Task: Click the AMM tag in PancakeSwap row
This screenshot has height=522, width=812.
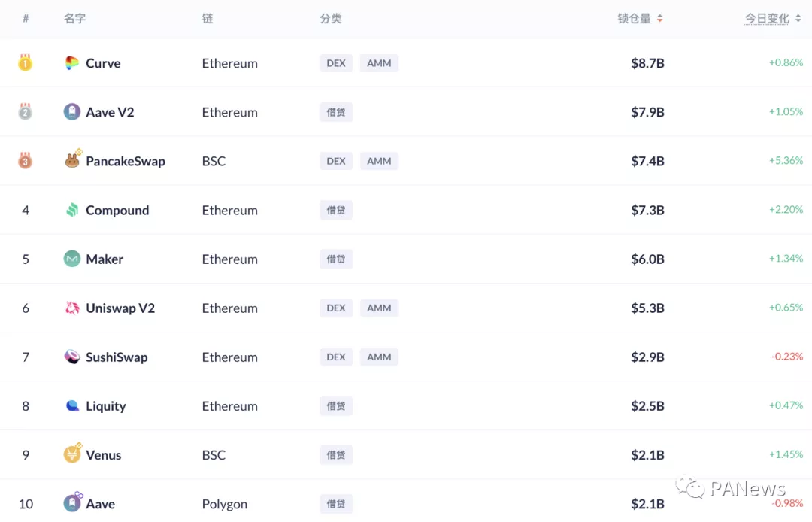Action: coord(379,161)
